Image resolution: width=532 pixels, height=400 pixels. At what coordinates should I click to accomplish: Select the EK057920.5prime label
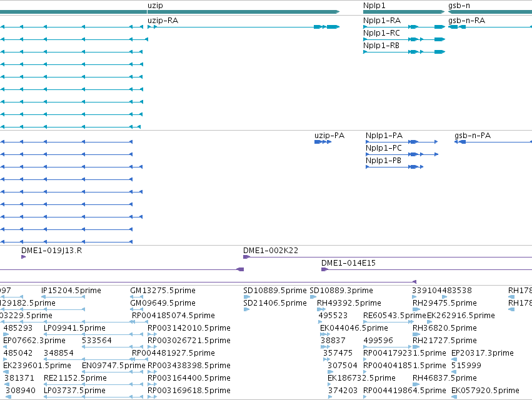(485, 391)
